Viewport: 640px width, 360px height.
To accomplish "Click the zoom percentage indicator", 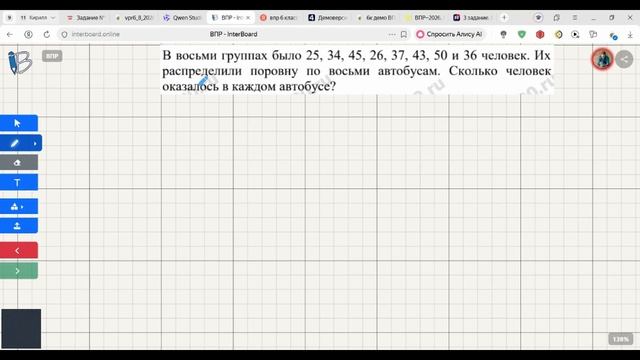I will [x=620, y=339].
